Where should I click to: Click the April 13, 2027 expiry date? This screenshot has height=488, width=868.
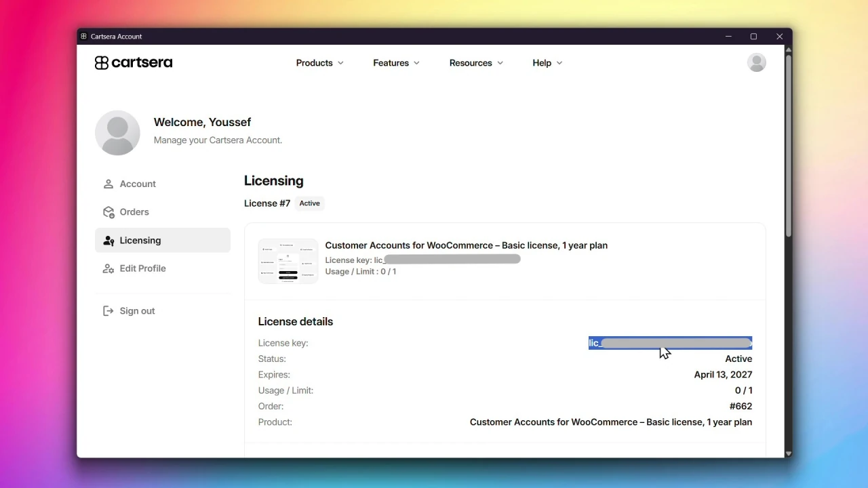723,375
